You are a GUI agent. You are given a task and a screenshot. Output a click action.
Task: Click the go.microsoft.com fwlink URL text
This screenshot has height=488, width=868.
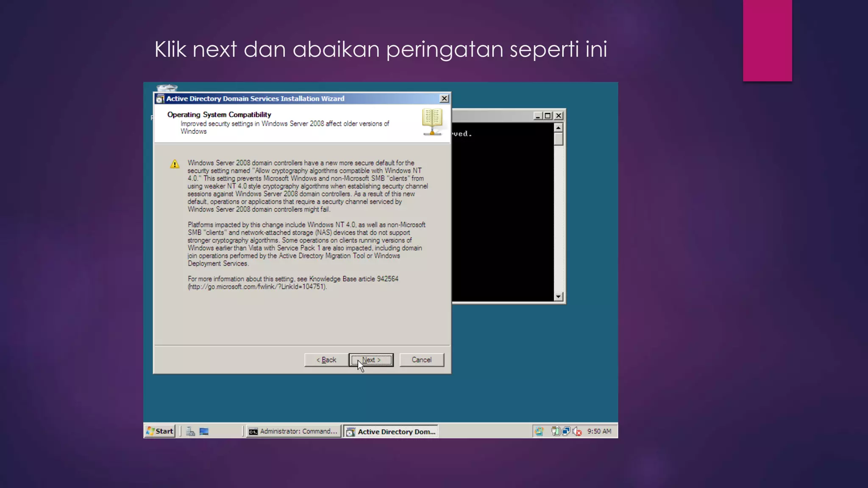pos(257,287)
